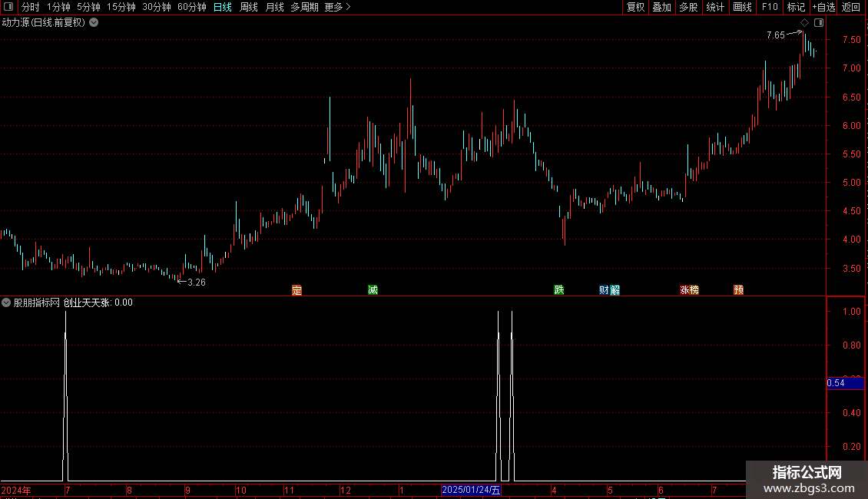Image resolution: width=868 pixels, height=499 pixels.
Task: Open the 多股 multi-stock view
Action: (x=688, y=7)
